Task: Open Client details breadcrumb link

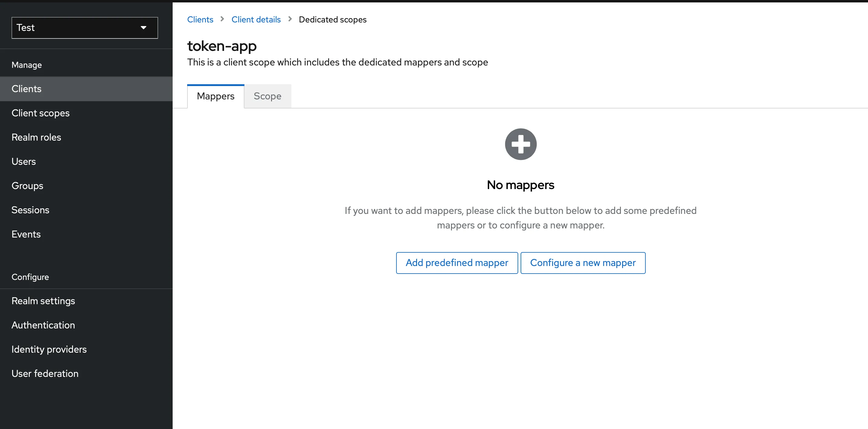Action: pyautogui.click(x=256, y=20)
